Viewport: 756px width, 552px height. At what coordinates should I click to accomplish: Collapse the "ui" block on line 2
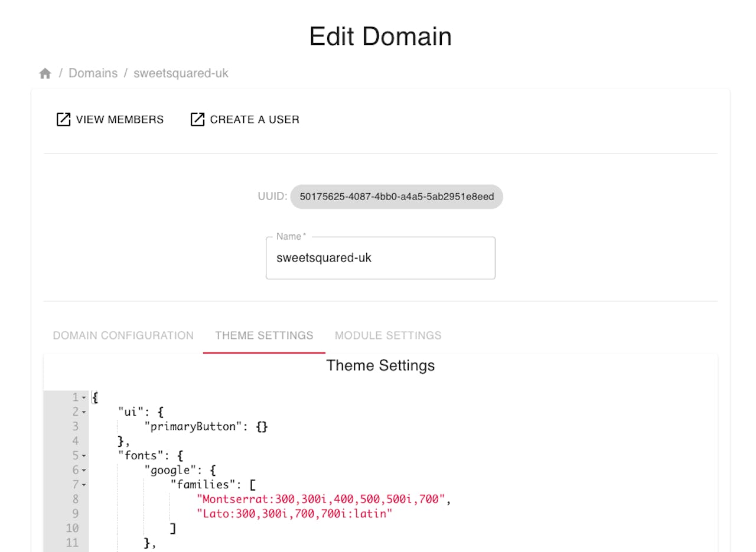click(x=84, y=412)
